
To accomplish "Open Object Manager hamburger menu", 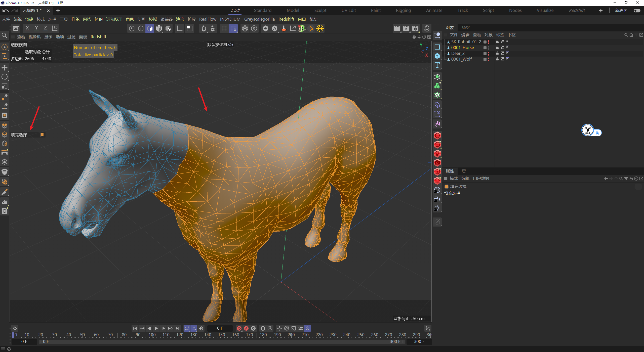I will coord(446,35).
